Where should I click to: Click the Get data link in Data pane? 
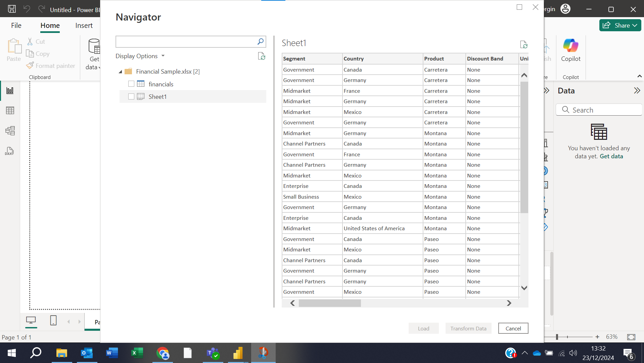click(611, 156)
